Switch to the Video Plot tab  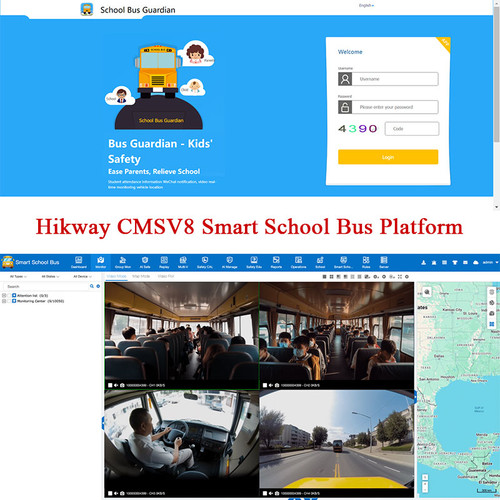coord(166,276)
